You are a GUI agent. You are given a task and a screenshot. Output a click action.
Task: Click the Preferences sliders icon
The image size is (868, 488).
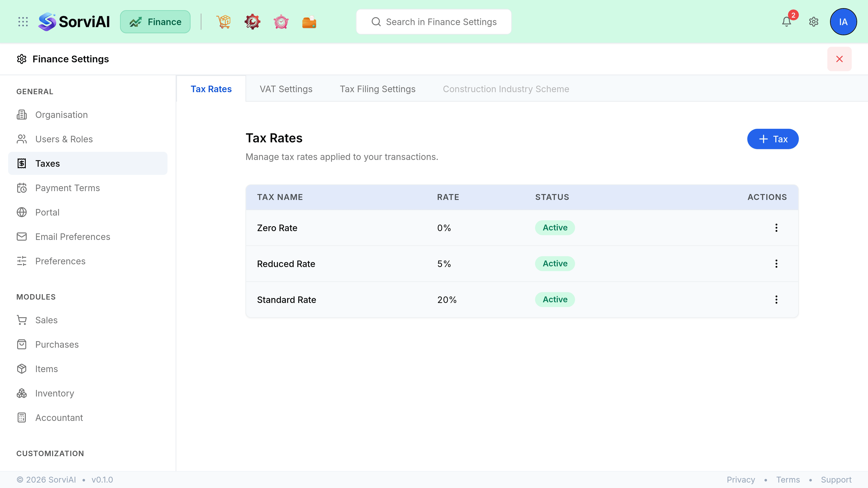pos(21,261)
